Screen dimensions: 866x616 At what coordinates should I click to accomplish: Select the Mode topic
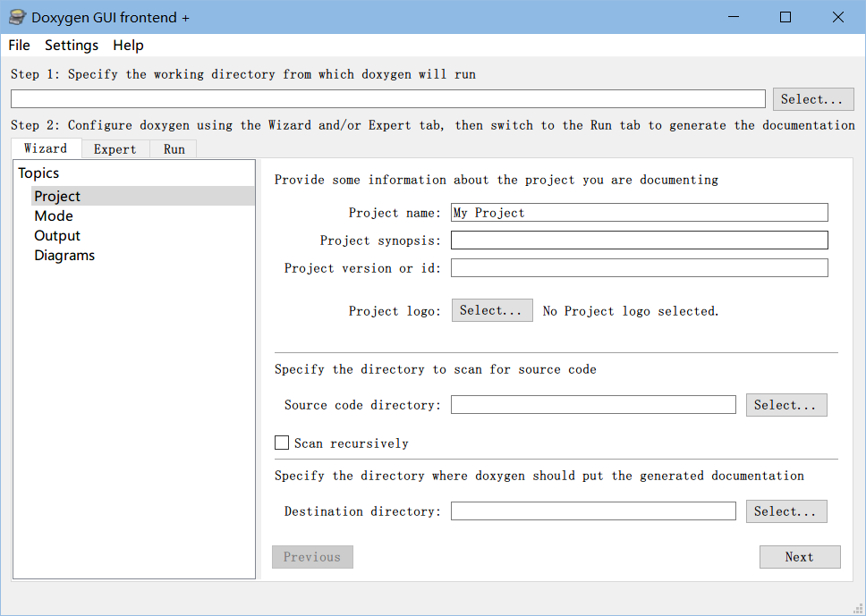point(54,215)
